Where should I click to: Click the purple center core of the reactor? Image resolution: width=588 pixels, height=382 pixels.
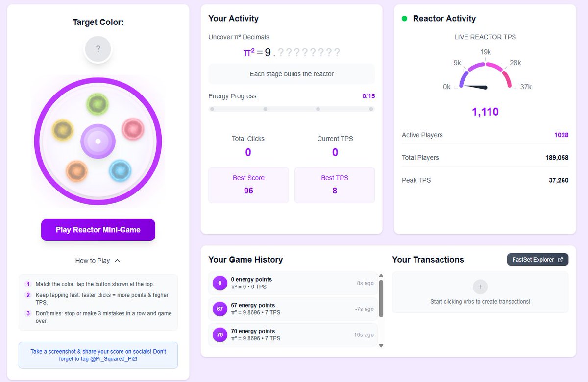[98, 141]
